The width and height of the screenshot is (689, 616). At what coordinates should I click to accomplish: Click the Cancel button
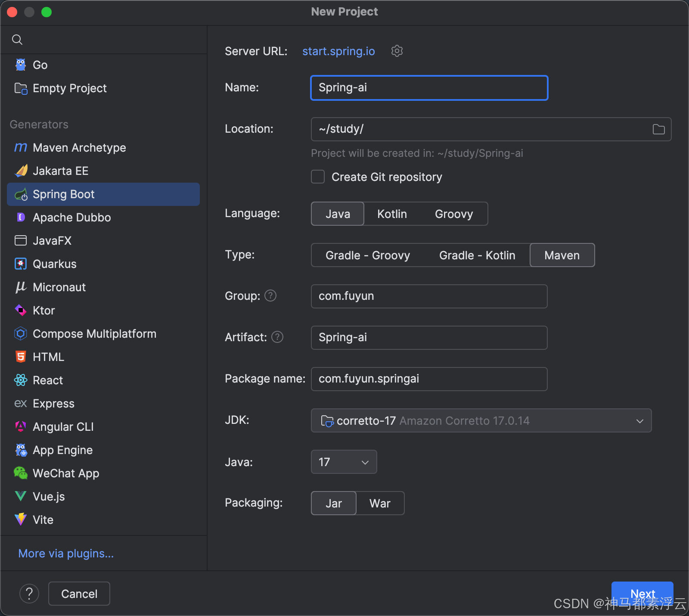click(79, 594)
